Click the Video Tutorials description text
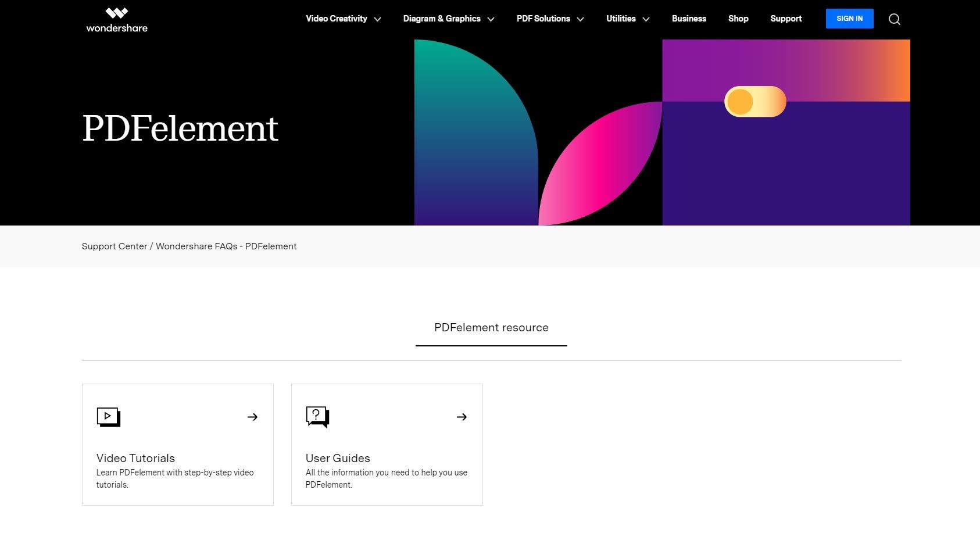The image size is (980, 551). pyautogui.click(x=175, y=478)
